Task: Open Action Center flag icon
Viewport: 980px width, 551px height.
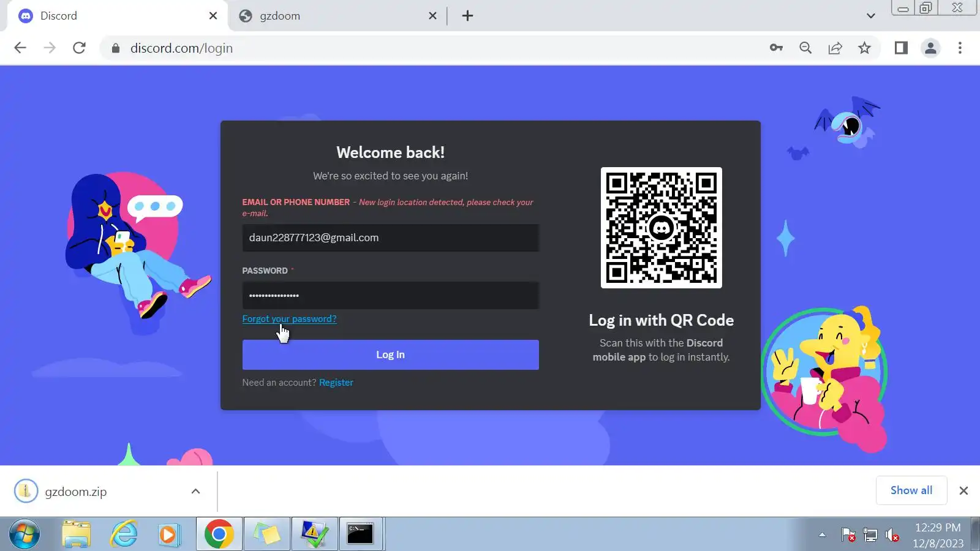Action: click(x=848, y=535)
